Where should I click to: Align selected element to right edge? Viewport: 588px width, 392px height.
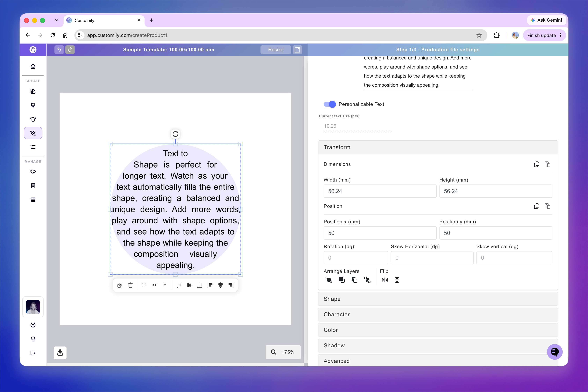231,285
